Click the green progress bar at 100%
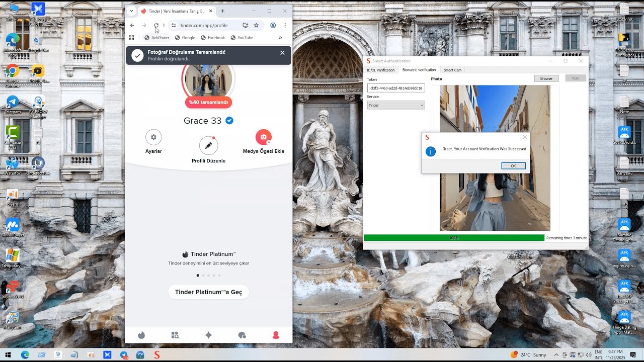The image size is (644, 362). click(454, 238)
